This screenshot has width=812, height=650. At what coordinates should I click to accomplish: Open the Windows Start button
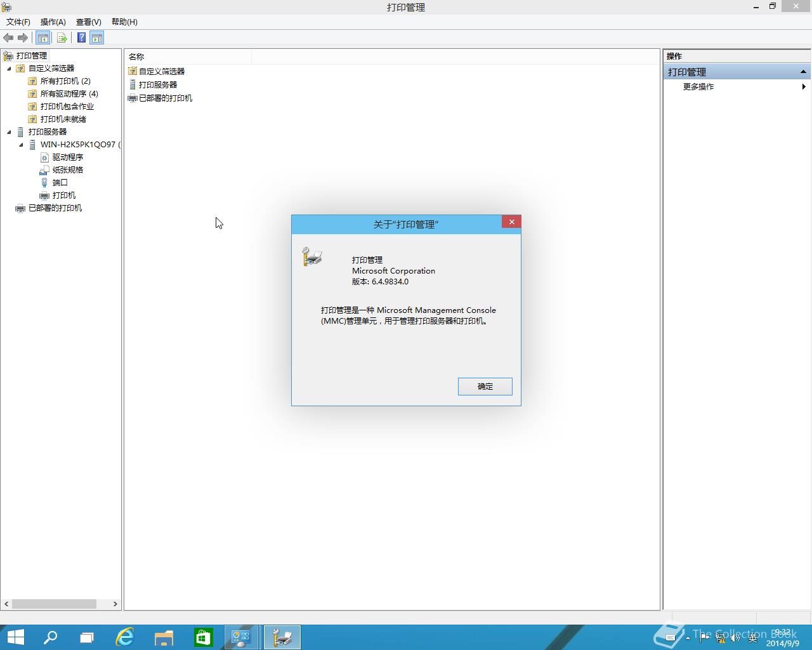15,637
